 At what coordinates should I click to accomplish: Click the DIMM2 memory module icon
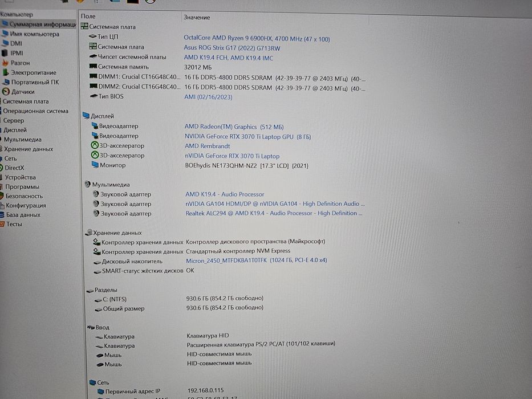(94, 86)
